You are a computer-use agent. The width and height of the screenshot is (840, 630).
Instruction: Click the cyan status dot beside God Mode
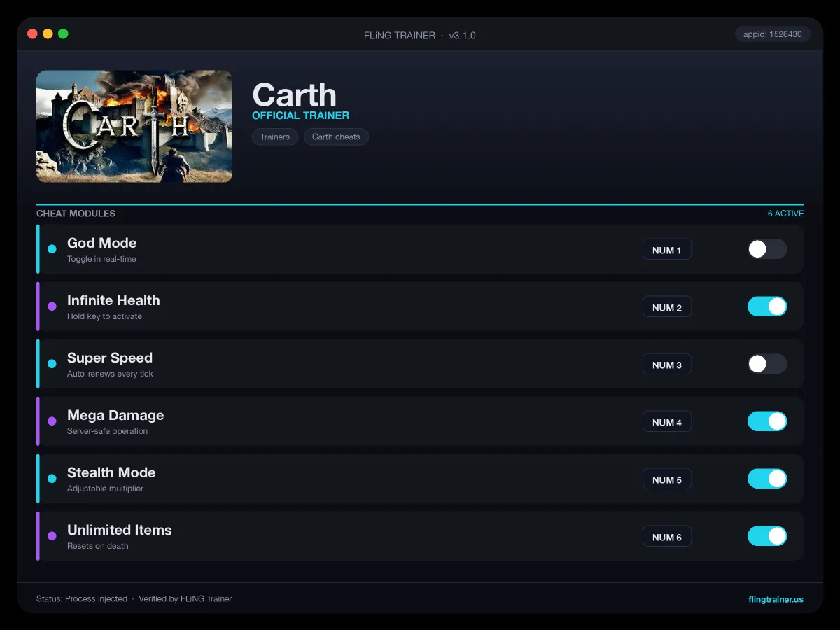click(52, 249)
